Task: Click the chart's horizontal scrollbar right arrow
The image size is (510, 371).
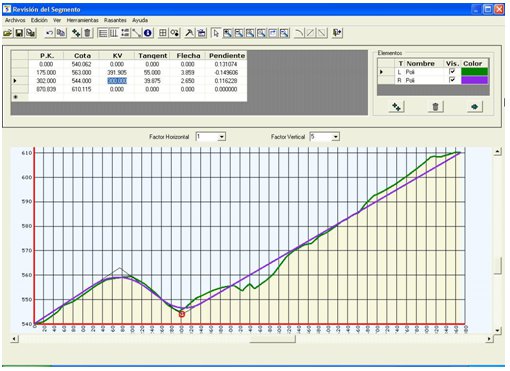Action: click(489, 339)
